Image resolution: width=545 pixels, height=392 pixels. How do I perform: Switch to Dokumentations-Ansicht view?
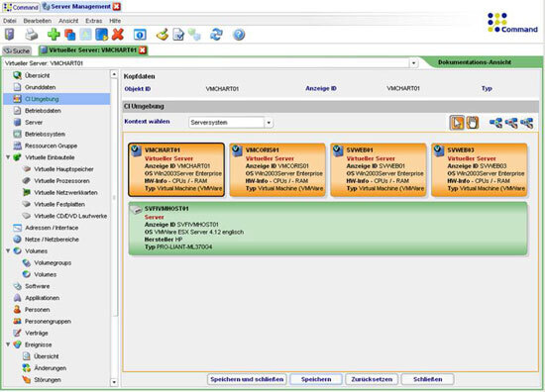click(x=475, y=62)
